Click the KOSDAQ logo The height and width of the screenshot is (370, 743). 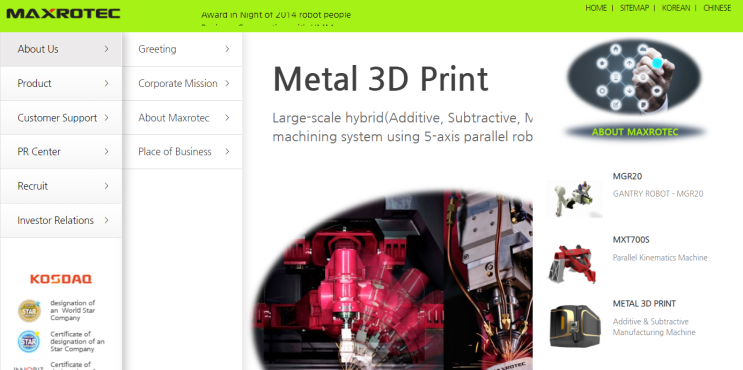point(61,279)
